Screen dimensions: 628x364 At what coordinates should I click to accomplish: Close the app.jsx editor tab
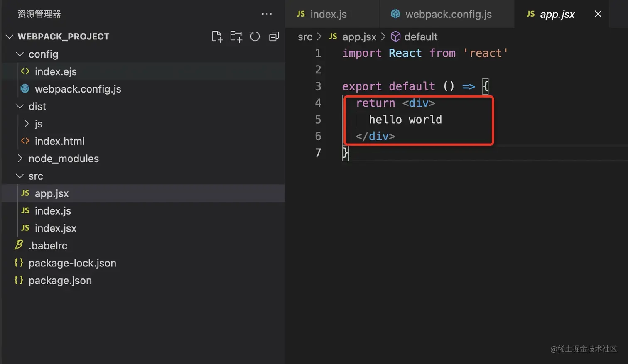pos(598,14)
